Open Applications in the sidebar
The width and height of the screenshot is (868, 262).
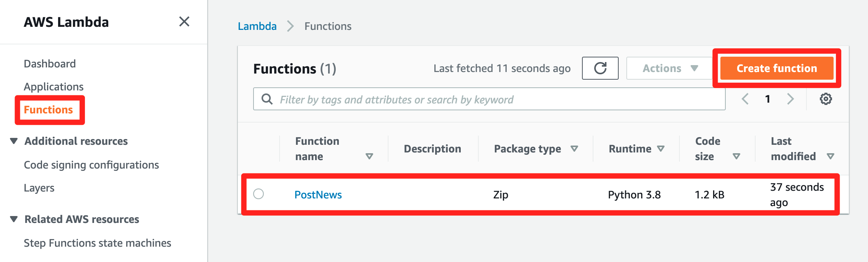pos(54,87)
